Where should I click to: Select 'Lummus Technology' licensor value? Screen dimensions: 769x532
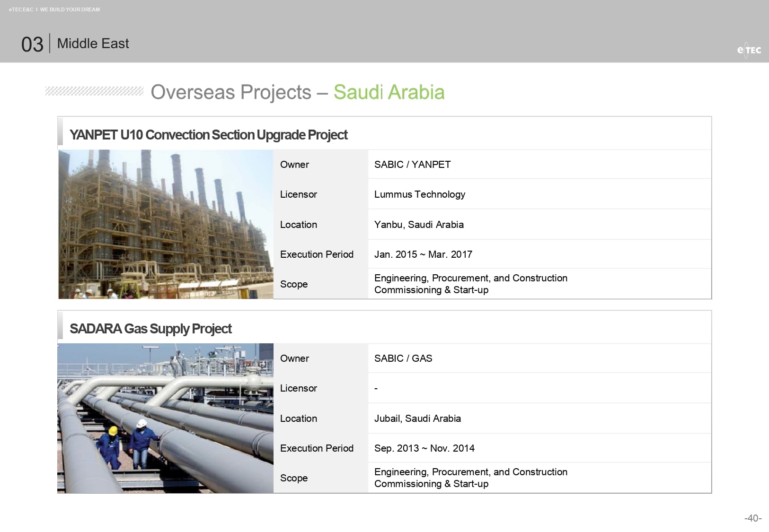420,194
